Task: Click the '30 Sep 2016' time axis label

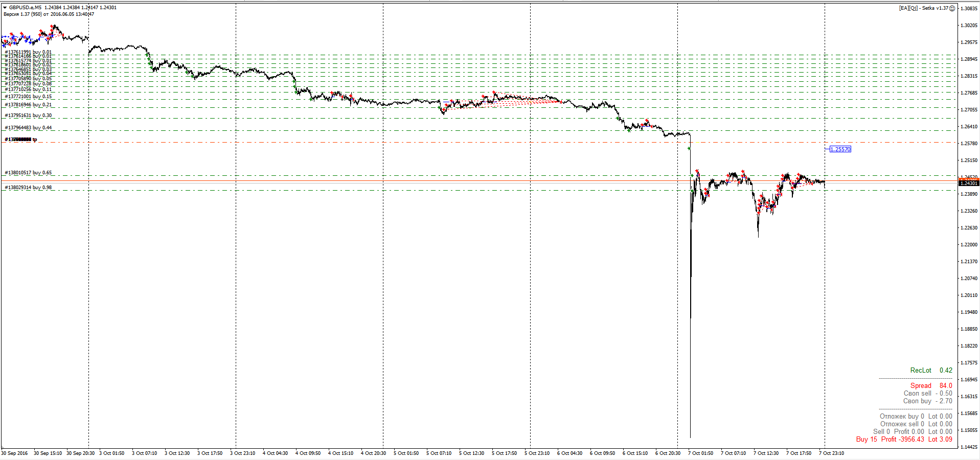Action: (14, 453)
